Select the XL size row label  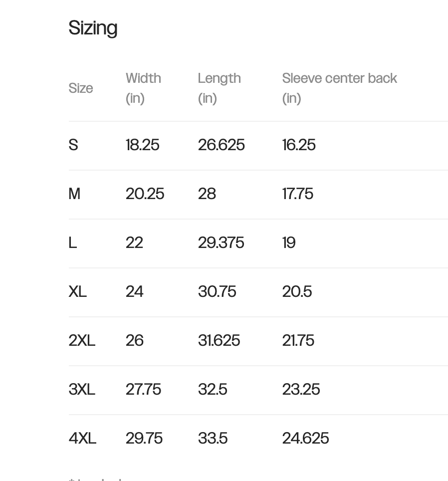(78, 291)
